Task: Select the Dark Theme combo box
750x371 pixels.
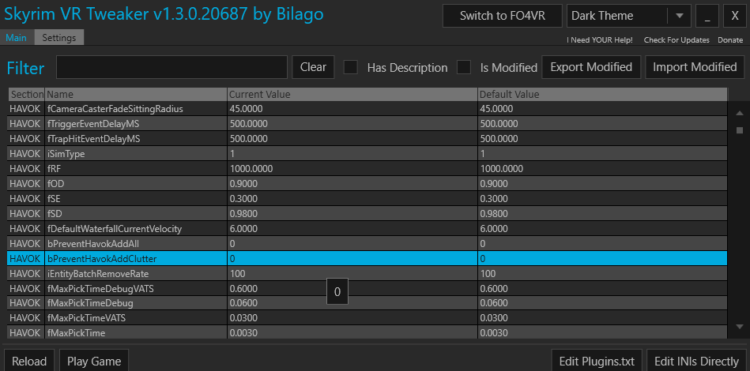Action: point(629,16)
